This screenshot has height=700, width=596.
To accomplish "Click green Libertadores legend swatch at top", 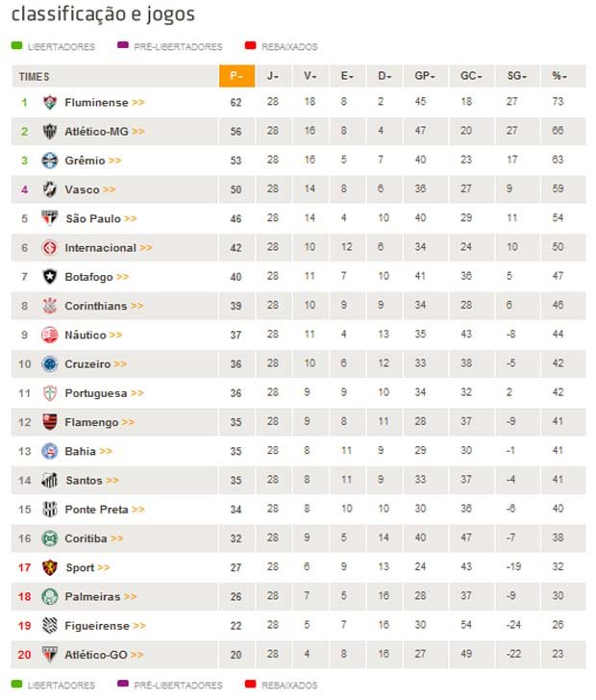I will (x=16, y=45).
